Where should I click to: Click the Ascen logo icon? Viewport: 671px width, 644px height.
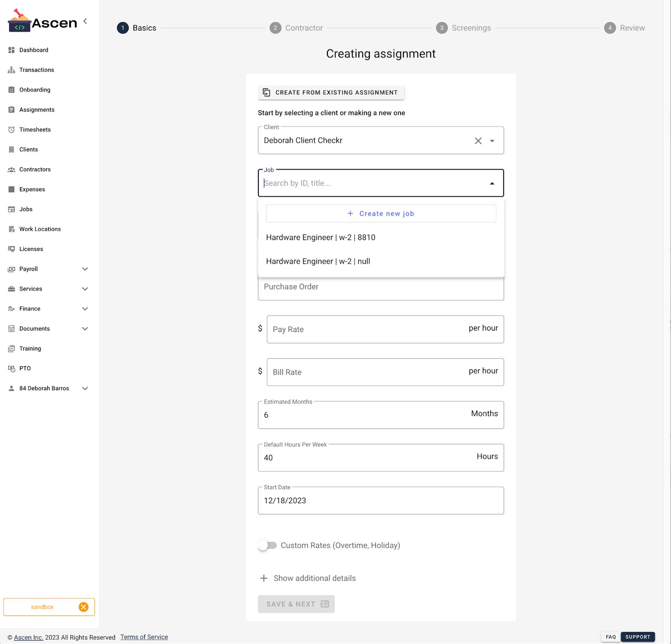click(x=19, y=21)
